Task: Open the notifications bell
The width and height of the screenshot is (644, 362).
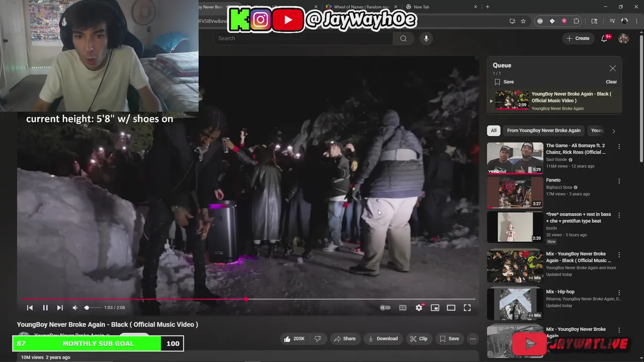Action: pyautogui.click(x=605, y=38)
